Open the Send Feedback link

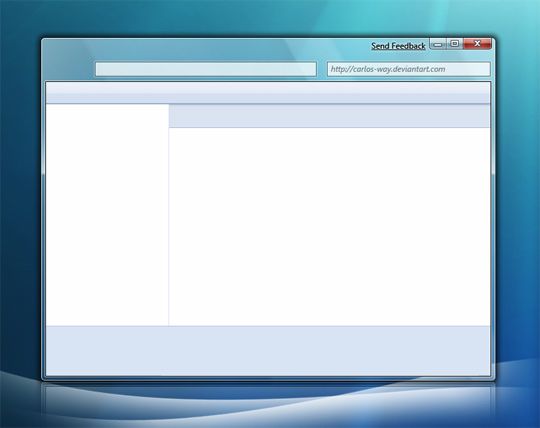pyautogui.click(x=398, y=46)
